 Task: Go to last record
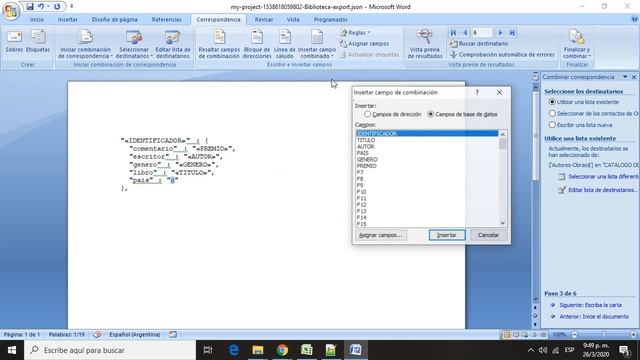coord(512,33)
